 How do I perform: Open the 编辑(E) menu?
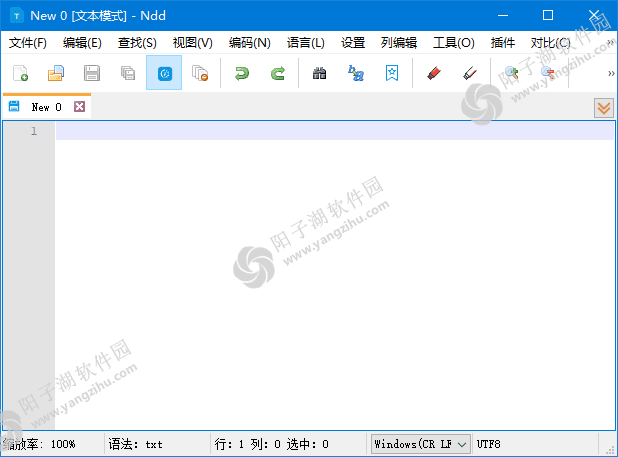pos(82,43)
